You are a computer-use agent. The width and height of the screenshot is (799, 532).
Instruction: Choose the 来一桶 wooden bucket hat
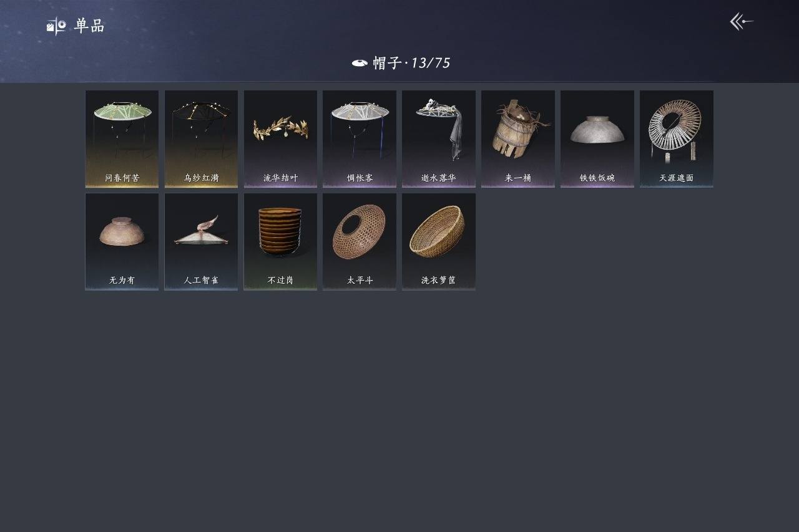click(518, 139)
